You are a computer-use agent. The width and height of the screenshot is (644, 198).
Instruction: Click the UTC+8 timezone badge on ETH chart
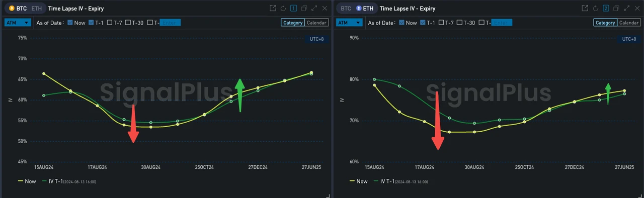click(x=629, y=39)
